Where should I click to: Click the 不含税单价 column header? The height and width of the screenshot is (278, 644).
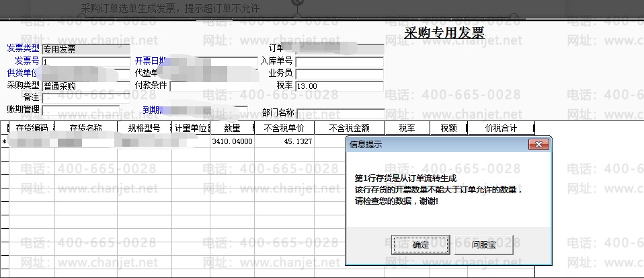(284, 128)
